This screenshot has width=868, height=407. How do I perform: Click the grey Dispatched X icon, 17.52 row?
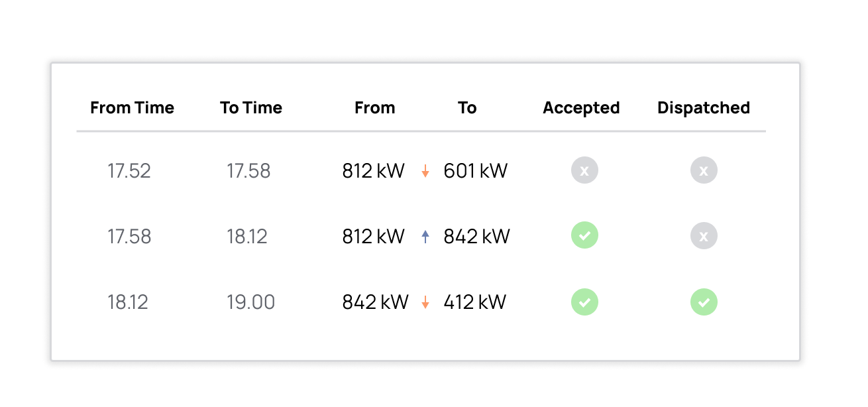(704, 170)
